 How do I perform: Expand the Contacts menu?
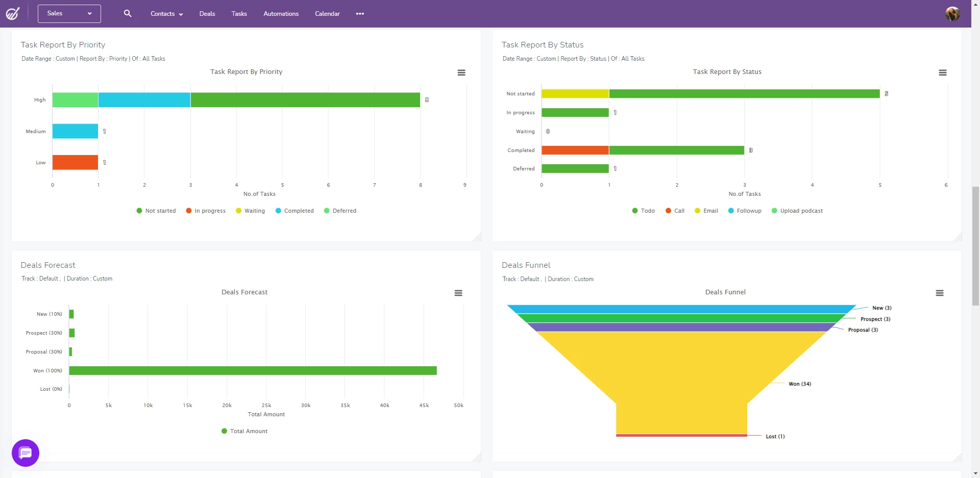pyautogui.click(x=166, y=14)
